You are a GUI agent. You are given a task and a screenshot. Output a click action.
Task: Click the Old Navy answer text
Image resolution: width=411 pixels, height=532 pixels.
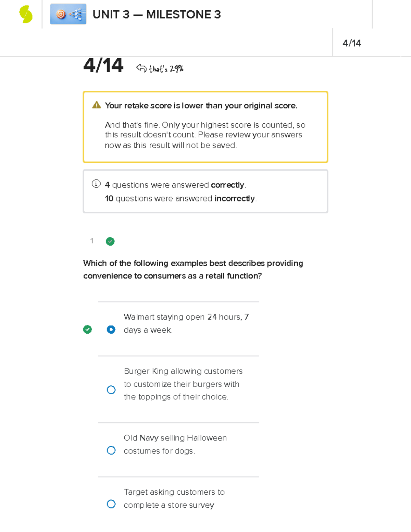(x=175, y=444)
